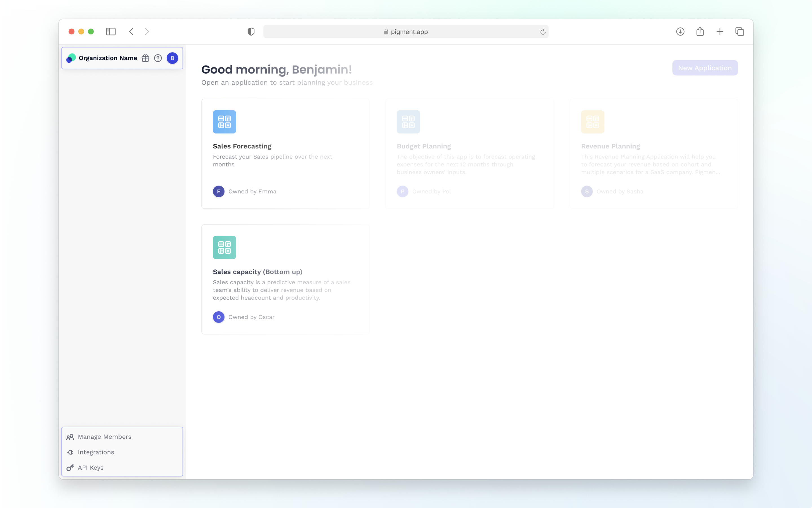Reload the page with the refresh icon
Viewport: 812px width, 508px height.
coord(543,32)
